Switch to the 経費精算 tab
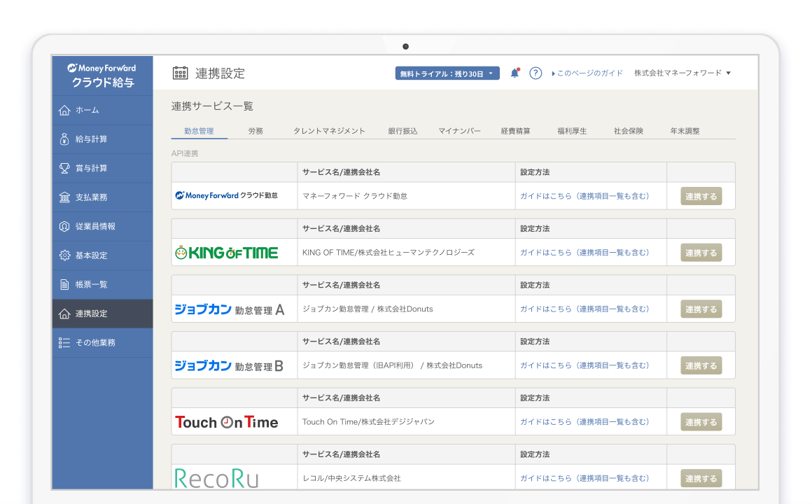Screen dimensions: 812x504 tap(515, 131)
